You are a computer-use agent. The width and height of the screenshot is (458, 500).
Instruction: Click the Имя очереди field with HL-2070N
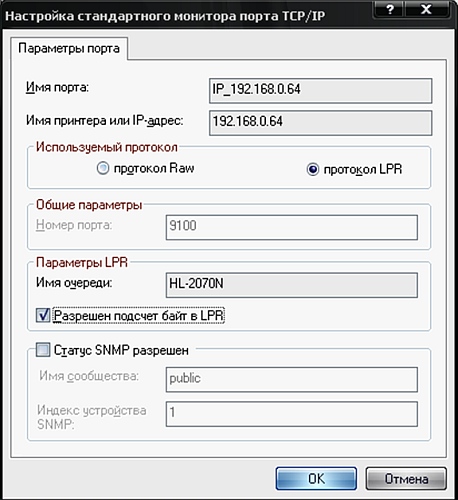click(292, 285)
